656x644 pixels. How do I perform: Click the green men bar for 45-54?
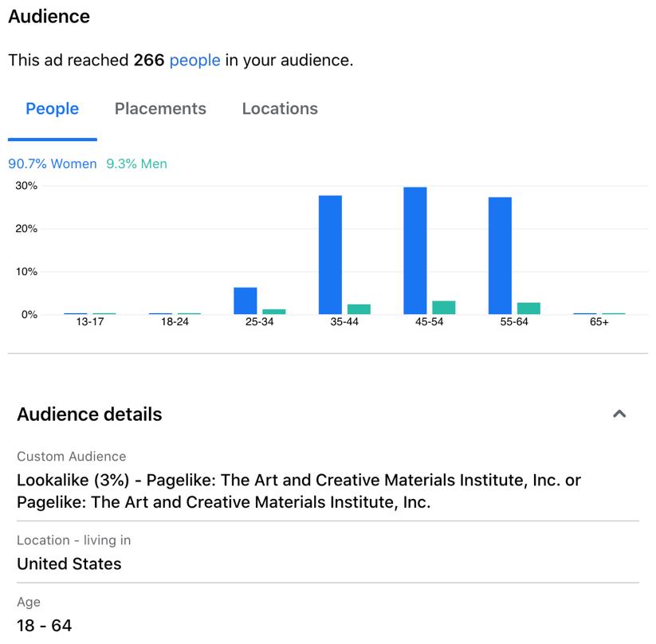tap(443, 308)
